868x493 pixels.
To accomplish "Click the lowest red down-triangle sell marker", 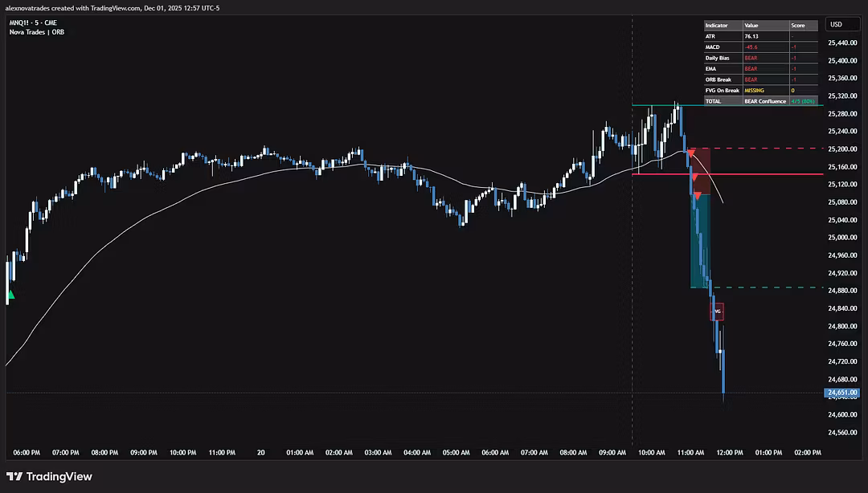I will pyautogui.click(x=697, y=195).
